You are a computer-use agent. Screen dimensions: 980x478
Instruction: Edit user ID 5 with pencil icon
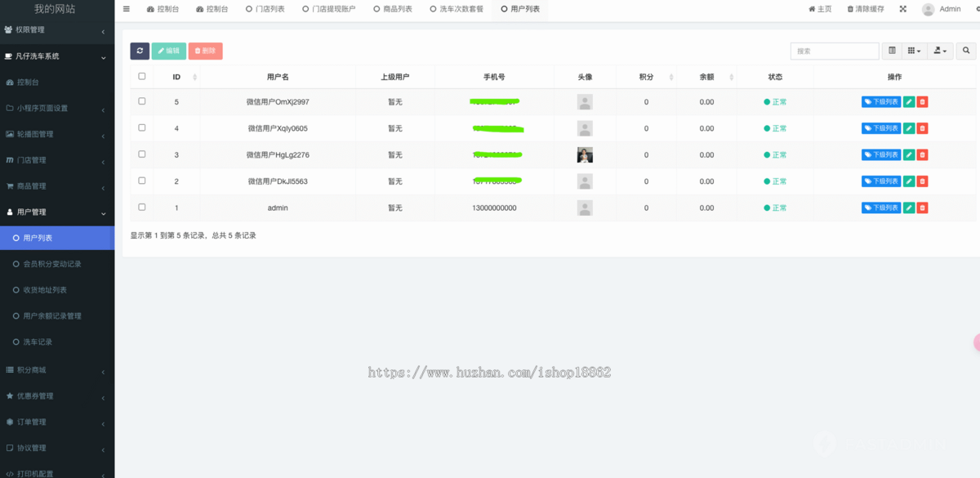pyautogui.click(x=909, y=102)
